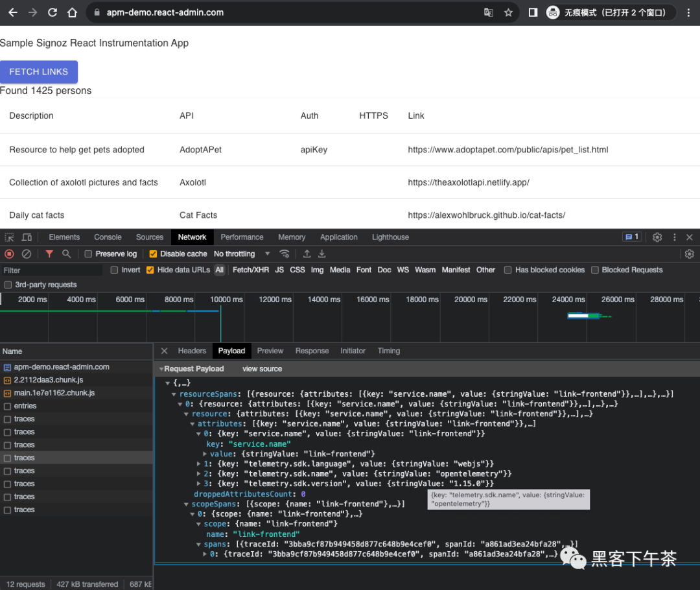The height and width of the screenshot is (590, 700).
Task: Open the DevTools settings gear icon
Action: (657, 237)
